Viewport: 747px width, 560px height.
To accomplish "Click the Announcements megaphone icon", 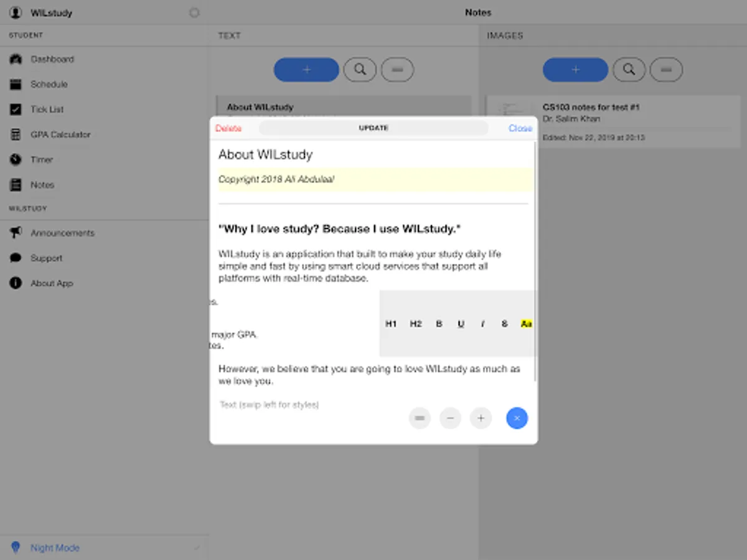I will tap(16, 233).
